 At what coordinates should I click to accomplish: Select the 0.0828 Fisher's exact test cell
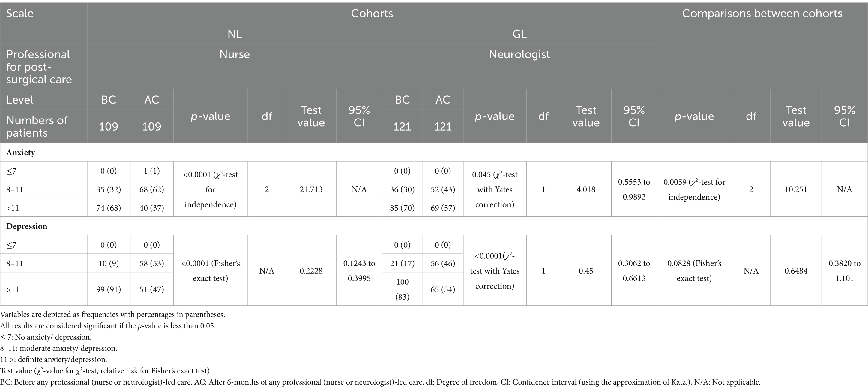(694, 271)
